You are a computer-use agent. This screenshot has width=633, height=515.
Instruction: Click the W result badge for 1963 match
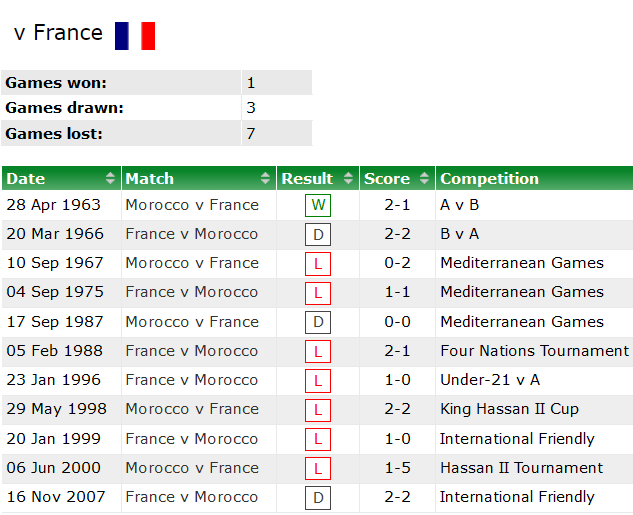point(318,206)
